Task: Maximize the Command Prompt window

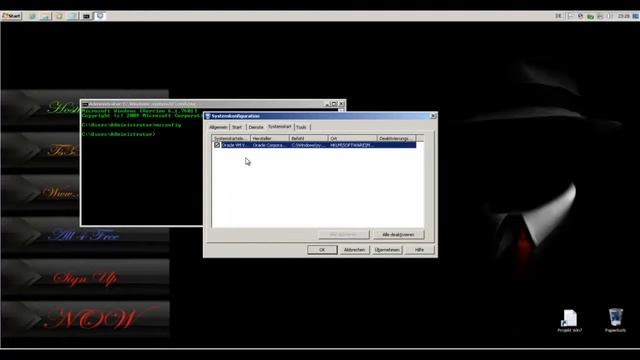Action: click(x=334, y=104)
